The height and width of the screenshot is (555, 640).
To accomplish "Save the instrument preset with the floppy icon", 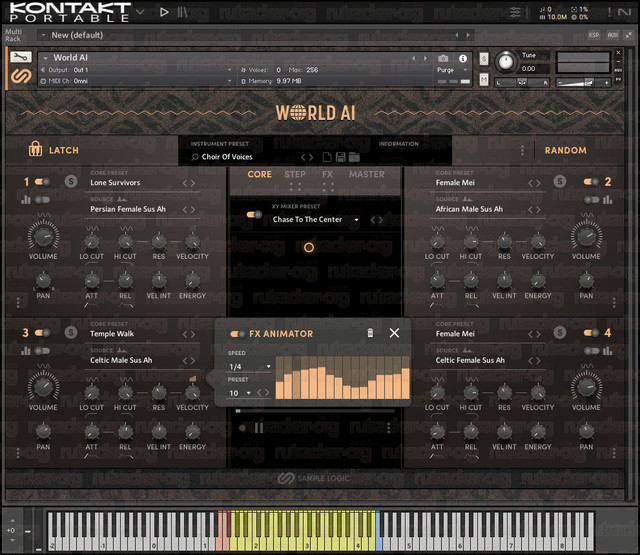I will (341, 157).
